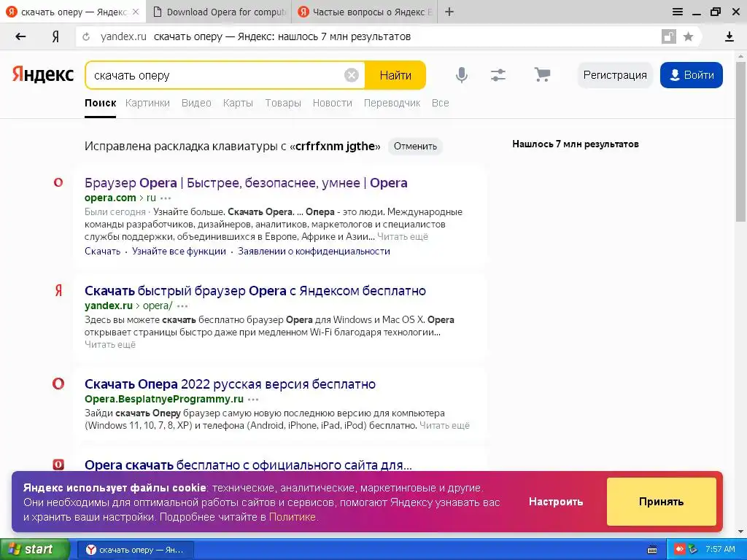
Task: Close the 'скачать оперу — Яндекс' tab
Action: (136, 12)
